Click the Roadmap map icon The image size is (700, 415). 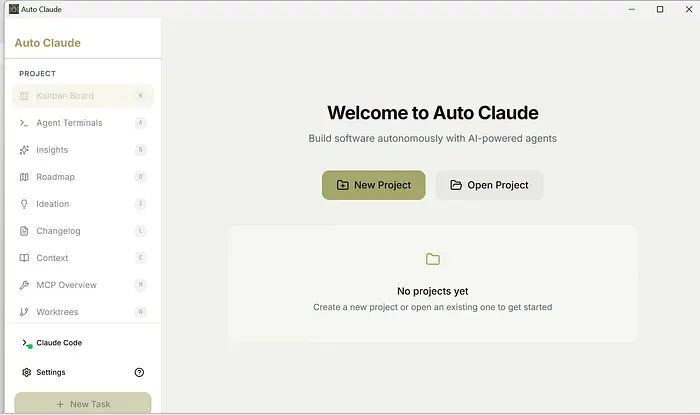pos(25,177)
